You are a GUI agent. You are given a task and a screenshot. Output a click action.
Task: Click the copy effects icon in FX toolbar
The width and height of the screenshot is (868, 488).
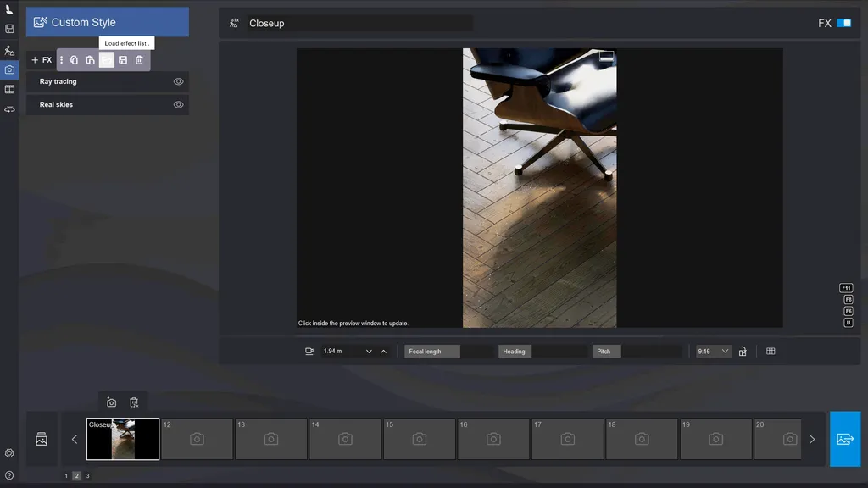coord(75,60)
